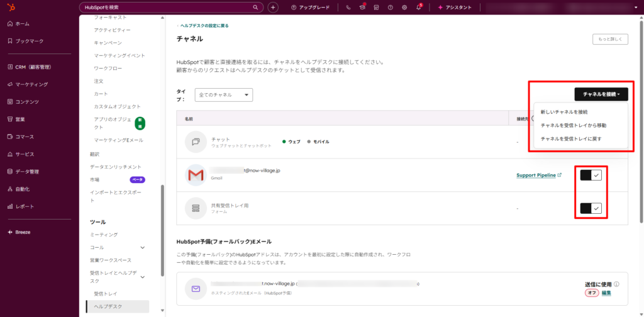
Task: Click the チャネルを接続 dropdown button
Action: [x=601, y=94]
